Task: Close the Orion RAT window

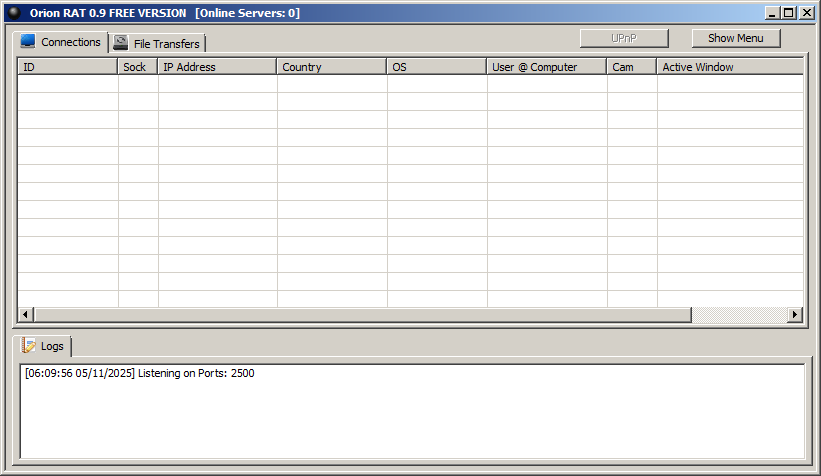Action: click(x=807, y=13)
